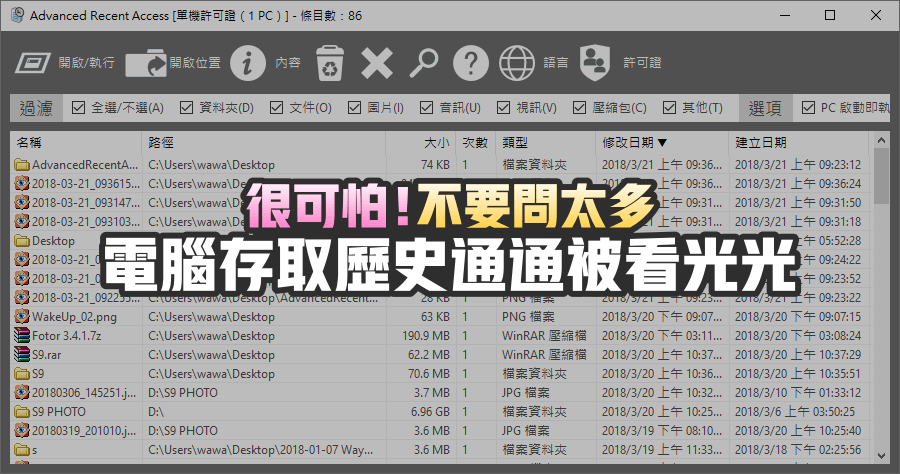Open search with the magnifier icon

[424, 63]
